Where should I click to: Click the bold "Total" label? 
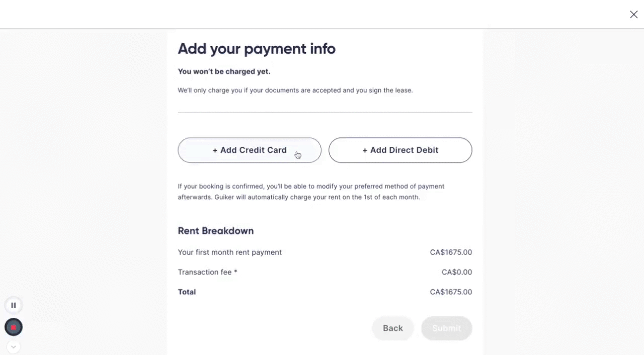point(187,292)
